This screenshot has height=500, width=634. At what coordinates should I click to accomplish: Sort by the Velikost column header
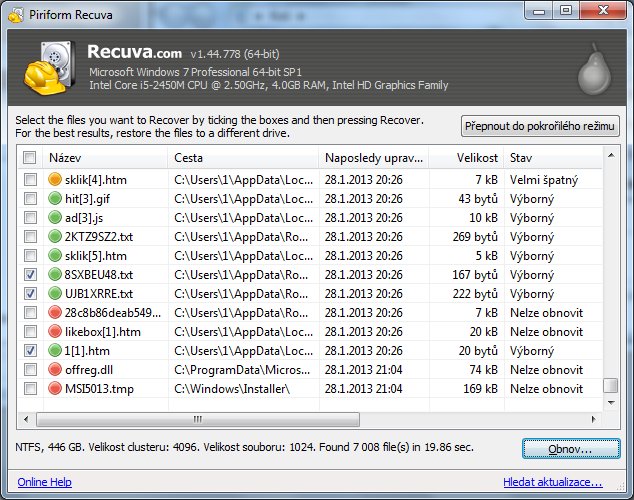coord(466,157)
